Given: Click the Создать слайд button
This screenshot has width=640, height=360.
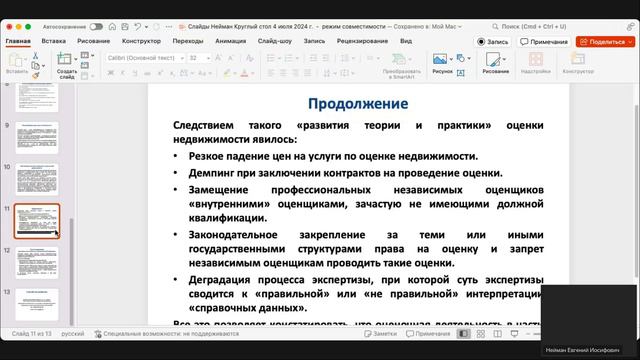Looking at the screenshot, I should [x=66, y=65].
